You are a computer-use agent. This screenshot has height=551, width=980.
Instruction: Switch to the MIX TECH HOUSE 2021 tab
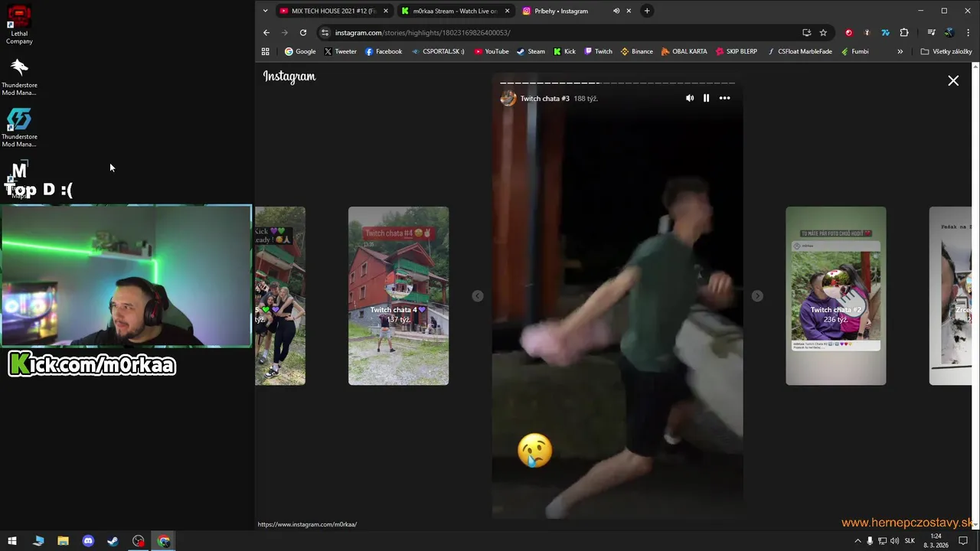333,11
